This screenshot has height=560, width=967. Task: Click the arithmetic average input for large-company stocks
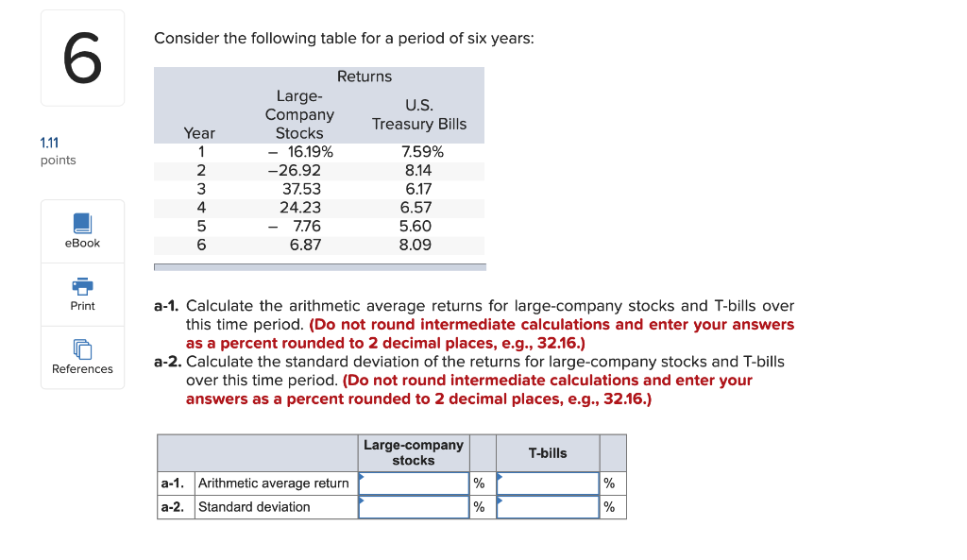pos(413,483)
